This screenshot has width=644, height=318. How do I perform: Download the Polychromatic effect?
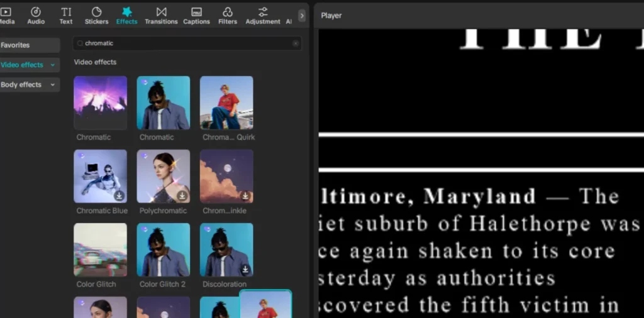182,195
